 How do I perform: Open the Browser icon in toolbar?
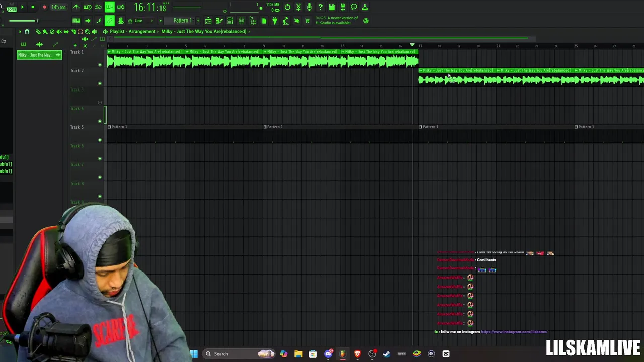253,21
